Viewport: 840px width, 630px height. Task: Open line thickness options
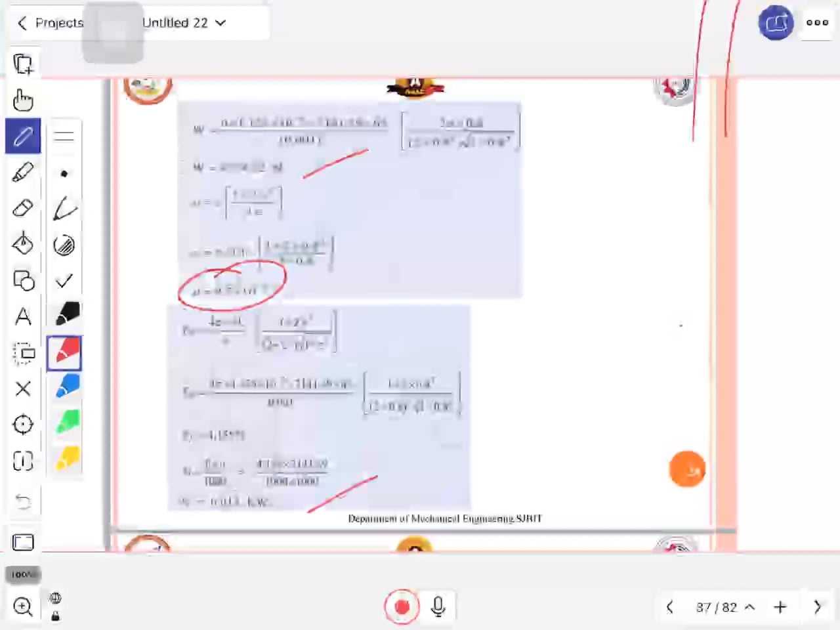[x=64, y=136]
